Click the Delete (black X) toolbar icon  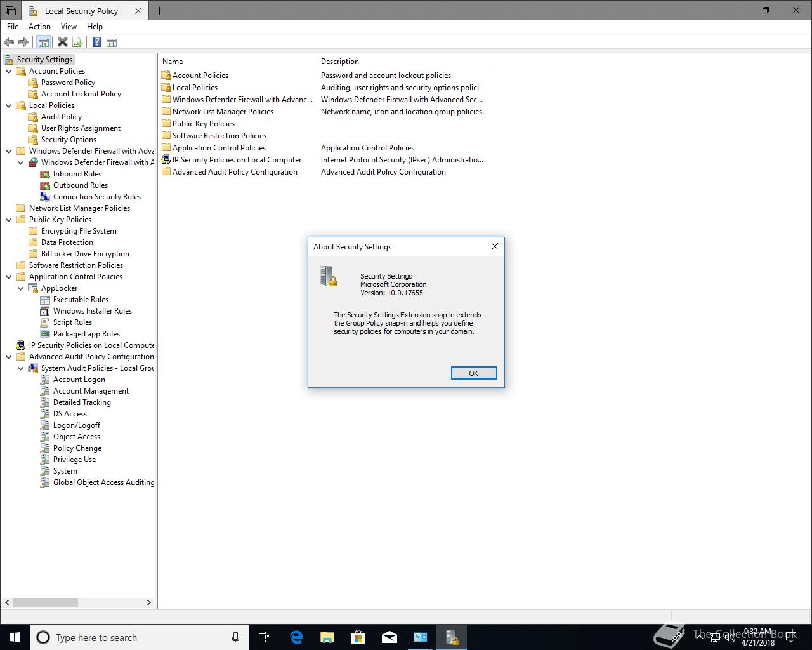[x=62, y=43]
